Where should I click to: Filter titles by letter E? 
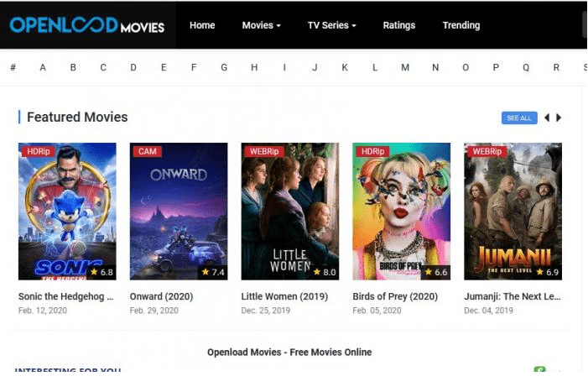click(164, 67)
